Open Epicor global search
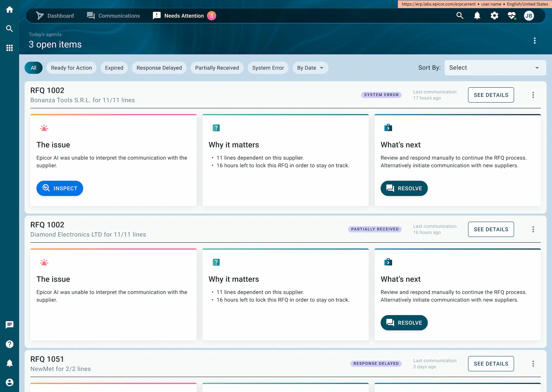 (460, 16)
